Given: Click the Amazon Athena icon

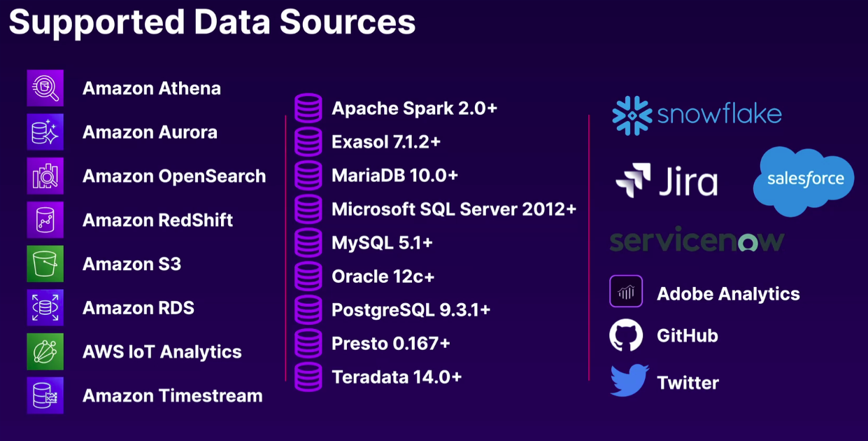Looking at the screenshot, I should coord(45,88).
